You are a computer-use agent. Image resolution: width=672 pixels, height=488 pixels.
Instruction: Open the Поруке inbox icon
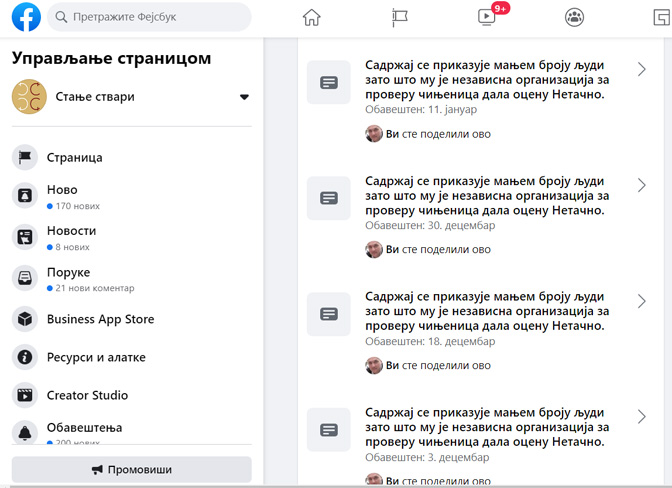click(x=25, y=278)
